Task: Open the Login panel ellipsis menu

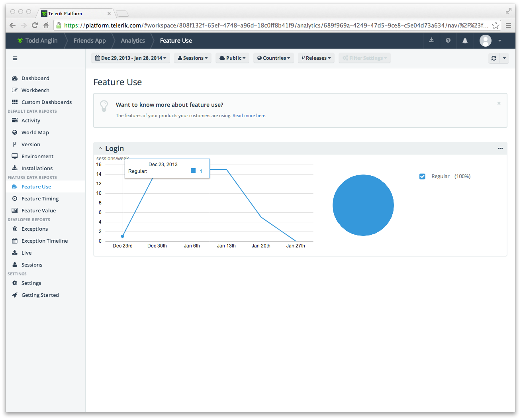Action: point(500,149)
